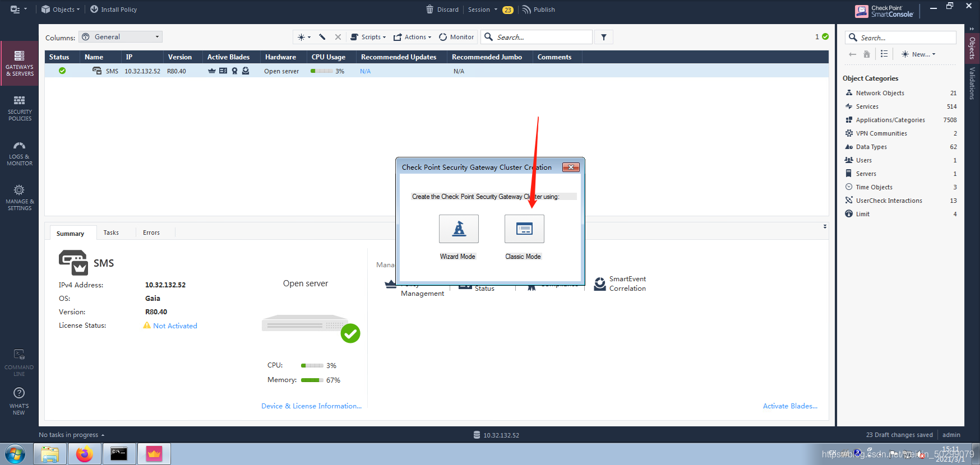This screenshot has width=980, height=465.
Task: Open Firefox from the taskbar
Action: pyautogui.click(x=85, y=454)
